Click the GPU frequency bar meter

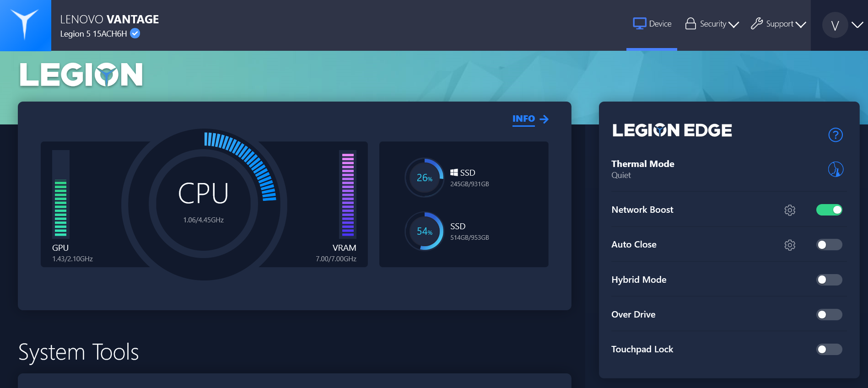pyautogui.click(x=60, y=194)
